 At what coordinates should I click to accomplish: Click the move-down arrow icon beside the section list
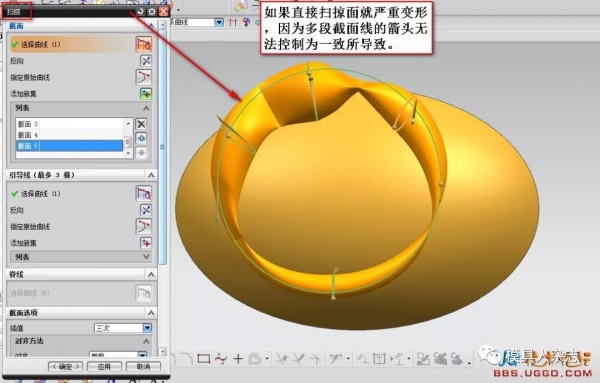coord(141,153)
